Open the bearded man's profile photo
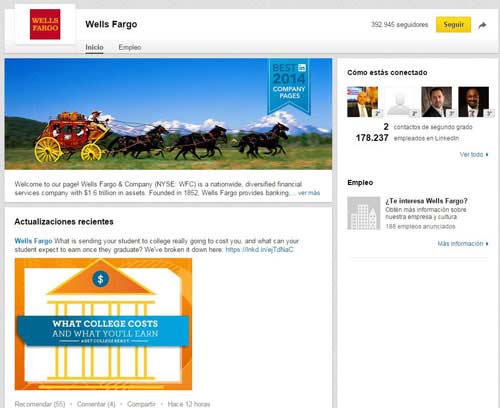Viewport: 500px width, 408px height. 437,102
